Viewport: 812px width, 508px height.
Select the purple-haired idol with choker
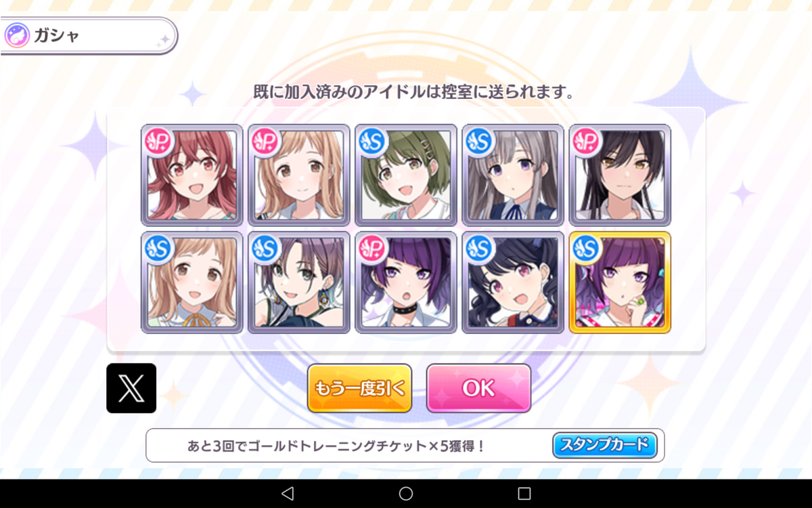[406, 282]
